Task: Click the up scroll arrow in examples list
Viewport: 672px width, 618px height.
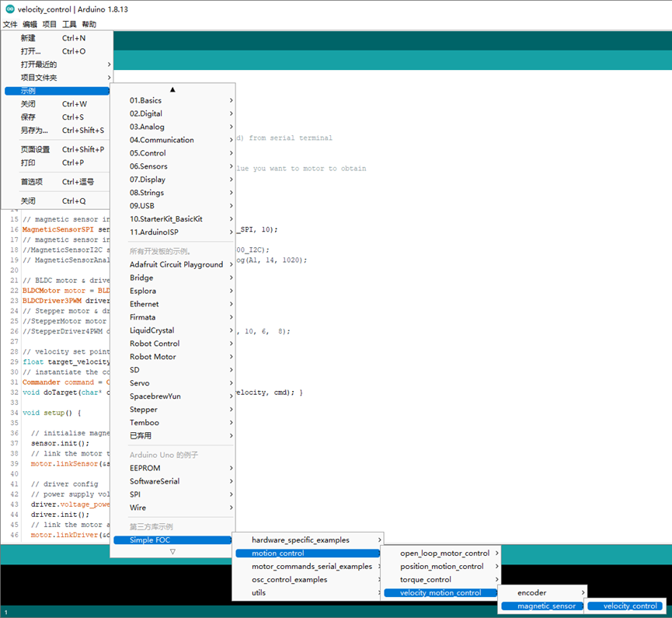Action: click(x=172, y=89)
